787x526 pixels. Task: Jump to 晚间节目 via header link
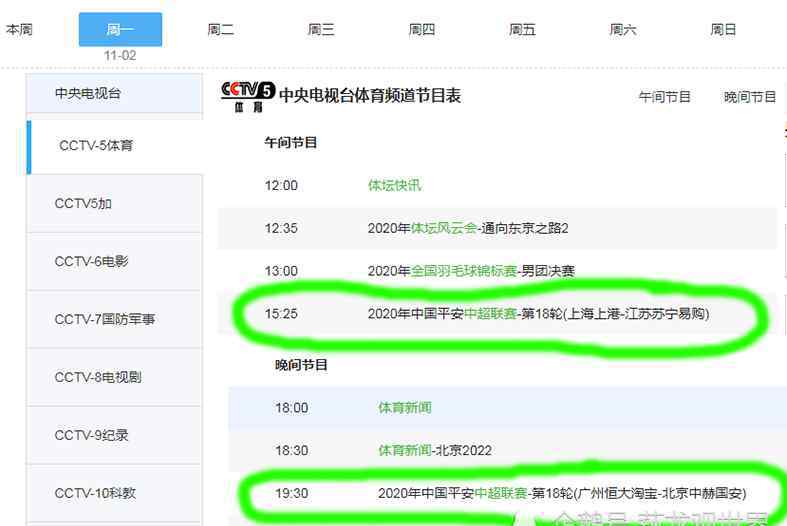click(749, 96)
